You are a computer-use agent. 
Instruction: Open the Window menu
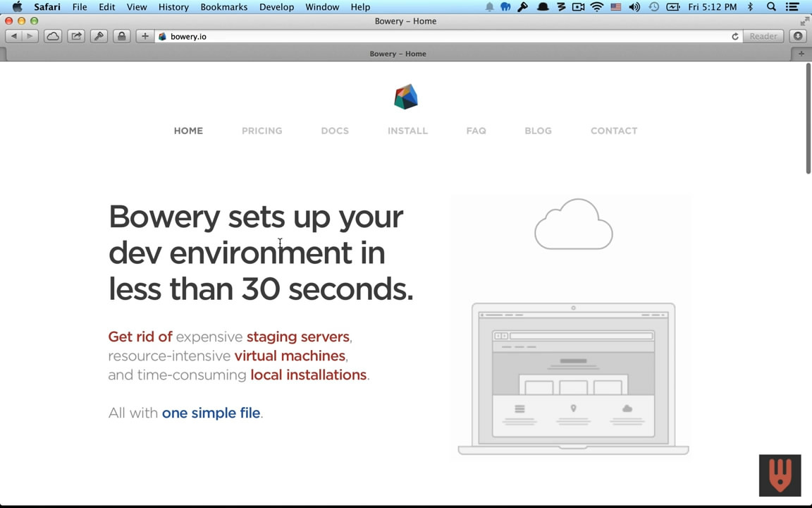coord(322,7)
